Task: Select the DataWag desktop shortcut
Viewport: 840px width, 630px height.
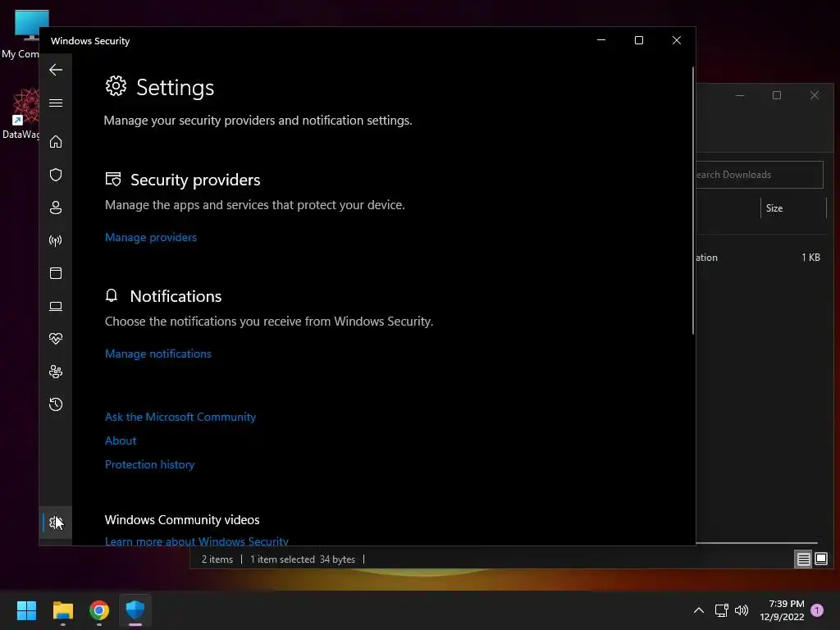Action: pyautogui.click(x=22, y=113)
